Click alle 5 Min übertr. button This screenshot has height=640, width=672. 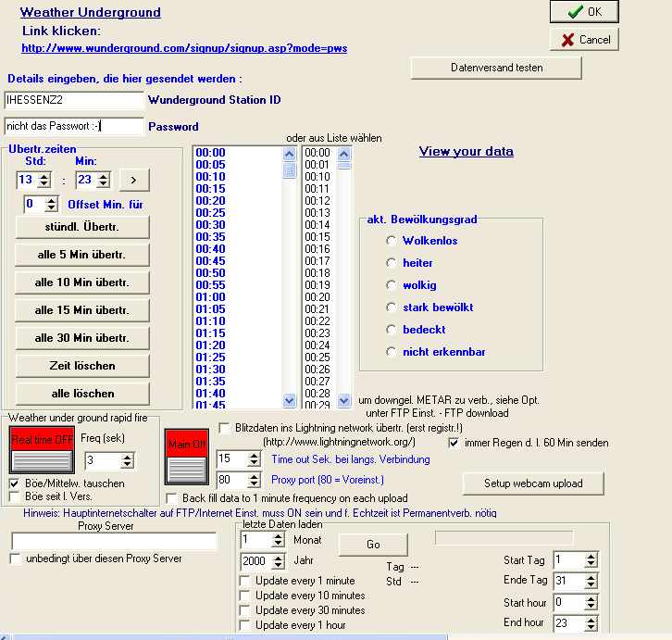tap(82, 255)
